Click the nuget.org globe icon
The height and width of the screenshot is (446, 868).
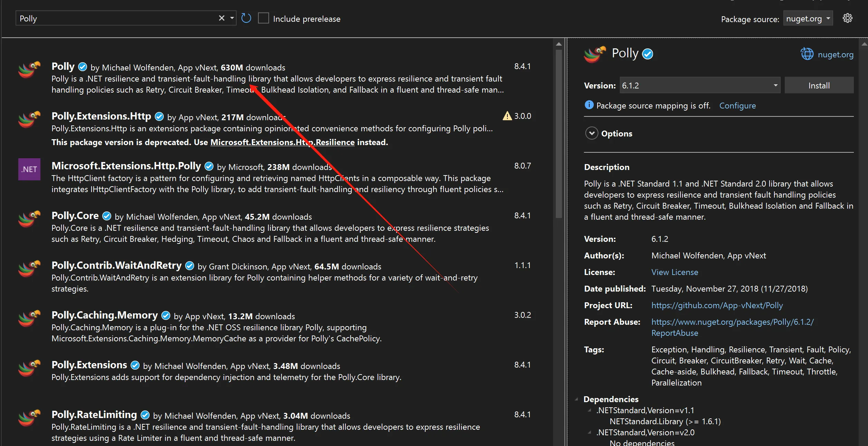pyautogui.click(x=807, y=54)
